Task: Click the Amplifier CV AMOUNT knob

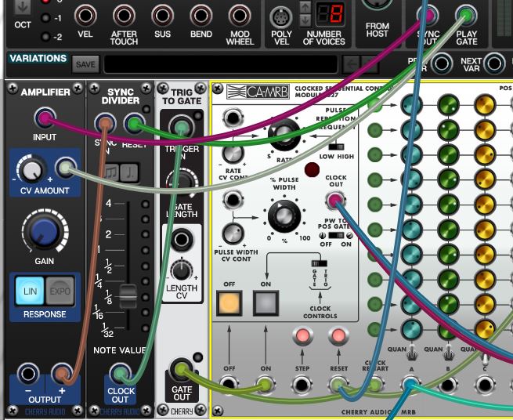Action: 31,169
